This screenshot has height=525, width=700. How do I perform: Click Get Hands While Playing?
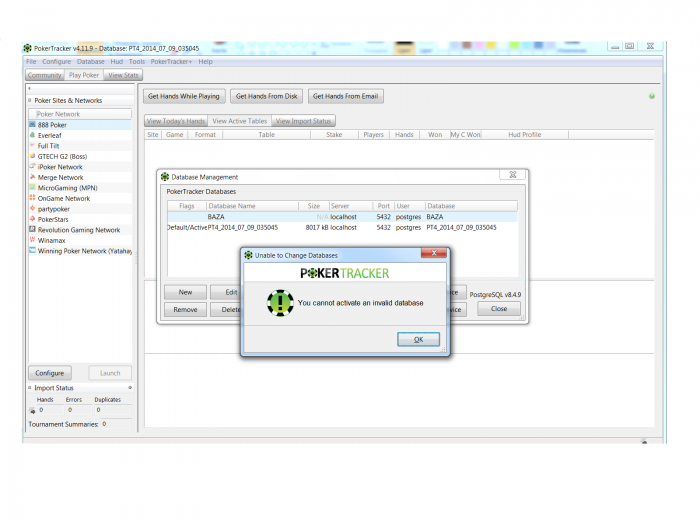coord(184,96)
